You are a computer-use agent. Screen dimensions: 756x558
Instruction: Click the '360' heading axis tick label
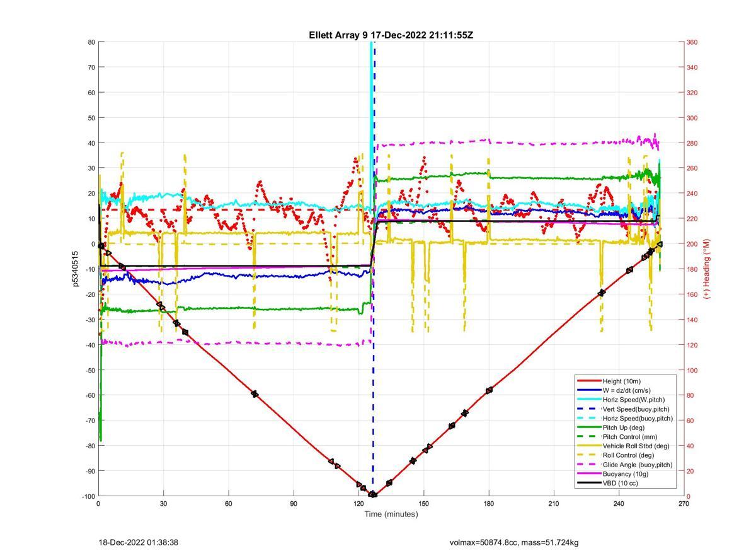(x=692, y=42)
